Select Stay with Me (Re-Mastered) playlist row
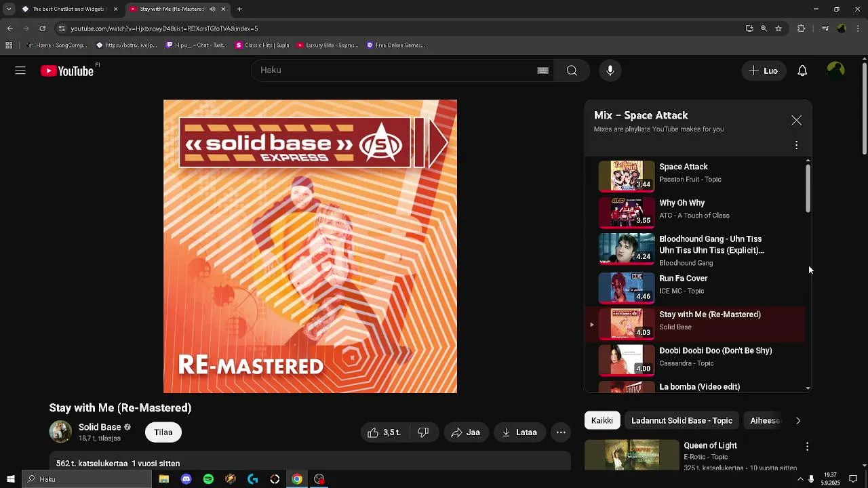 tap(695, 324)
